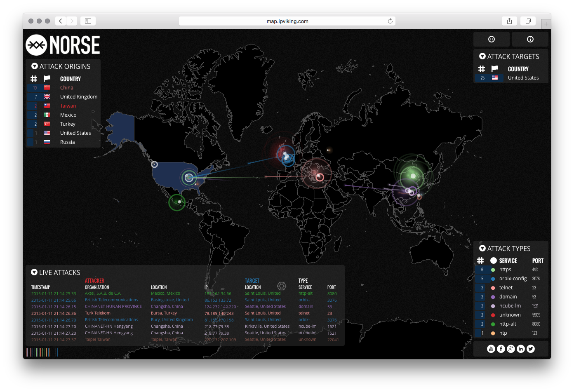Collapse the Attack Types panel

point(482,248)
